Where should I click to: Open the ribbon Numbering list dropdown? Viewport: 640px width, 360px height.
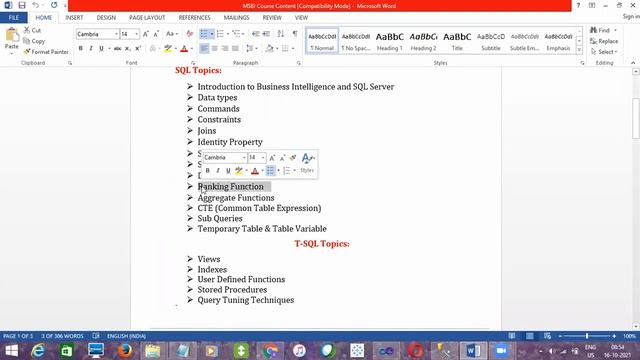pyautogui.click(x=228, y=34)
